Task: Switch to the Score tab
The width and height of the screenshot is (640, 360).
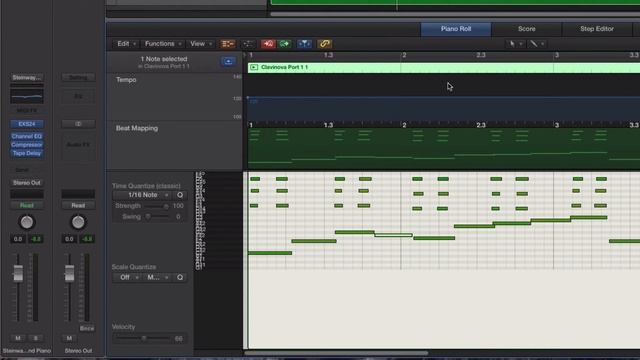Action: (x=527, y=29)
